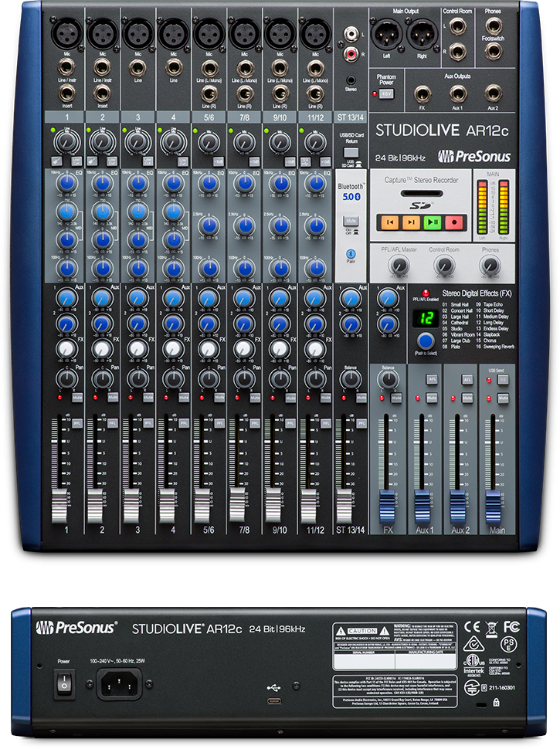The height and width of the screenshot is (749, 560).
Task: Engage Low Cut on channel 1
Action: coord(76,161)
